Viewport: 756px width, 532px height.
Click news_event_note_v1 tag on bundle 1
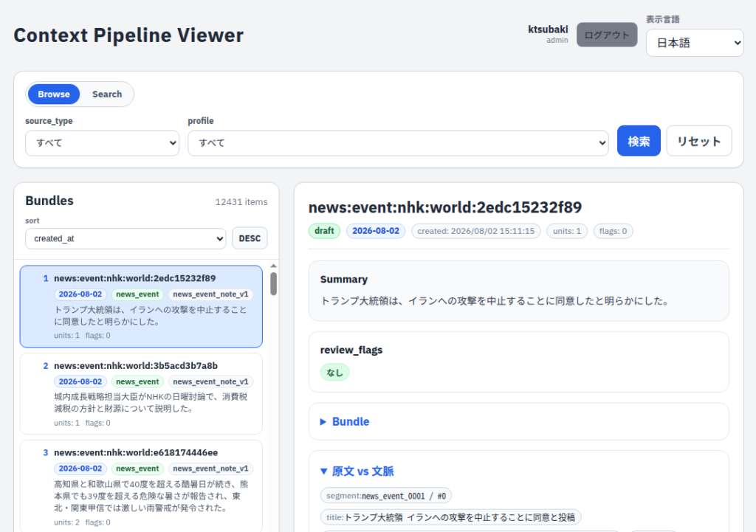click(210, 294)
